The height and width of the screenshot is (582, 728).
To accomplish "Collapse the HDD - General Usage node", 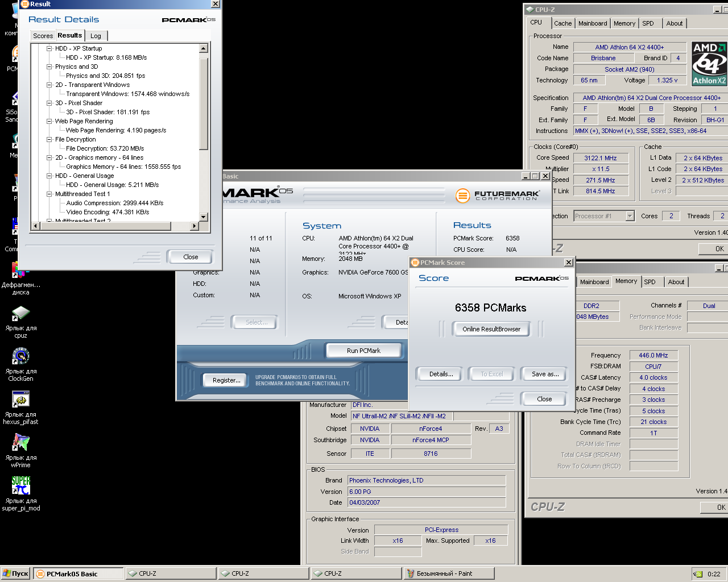I will [49, 176].
